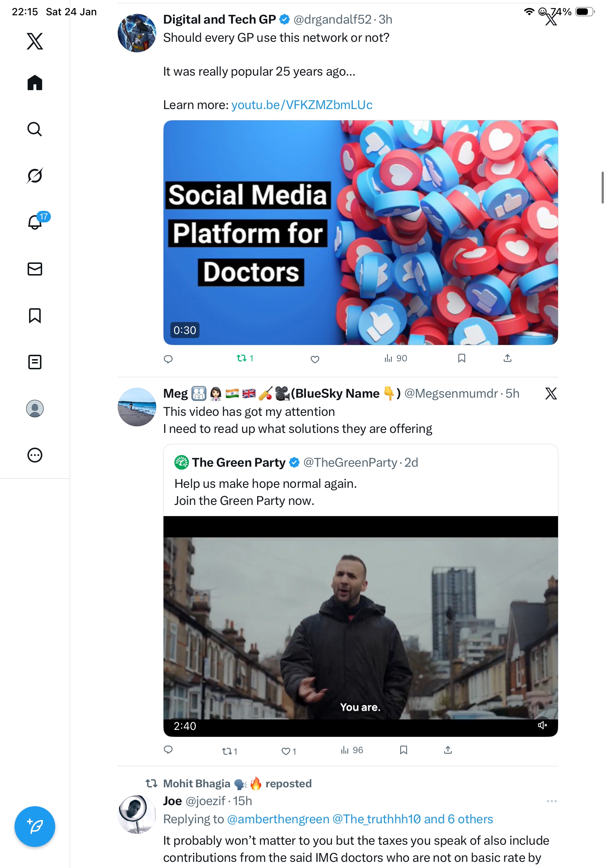Unmute the Green Party video
The width and height of the screenshot is (606, 868).
[542, 725]
